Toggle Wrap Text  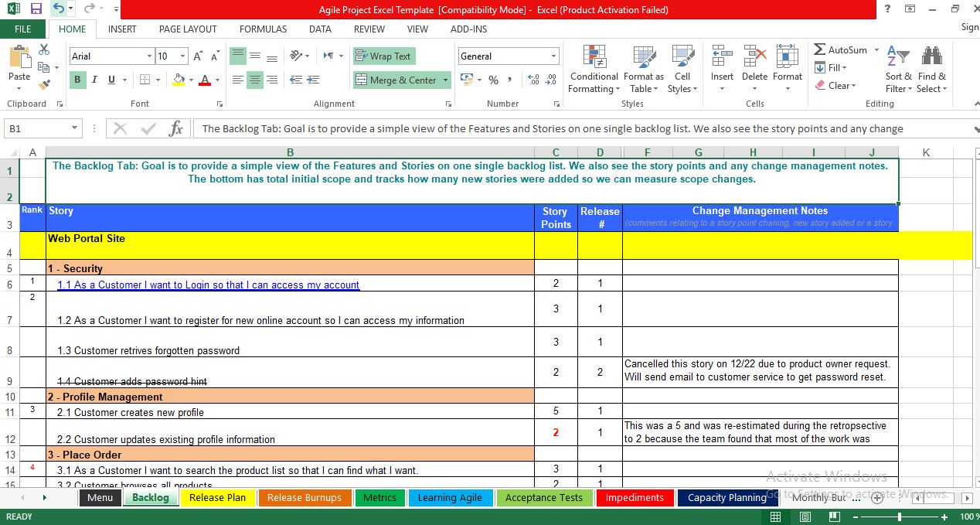tap(384, 56)
